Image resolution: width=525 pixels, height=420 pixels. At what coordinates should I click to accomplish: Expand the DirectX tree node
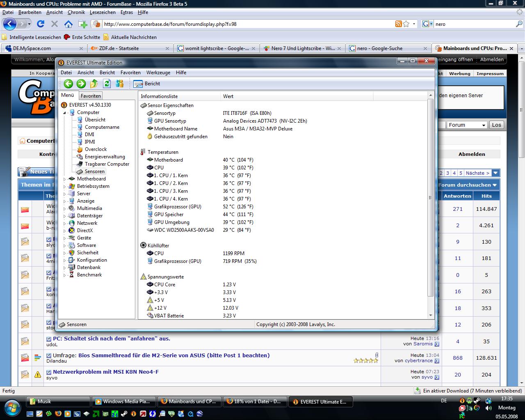coord(64,231)
